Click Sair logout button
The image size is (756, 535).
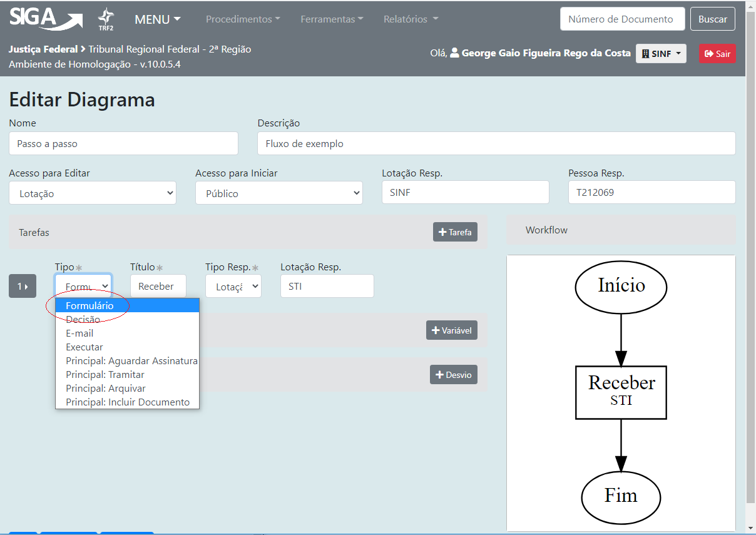coord(717,54)
